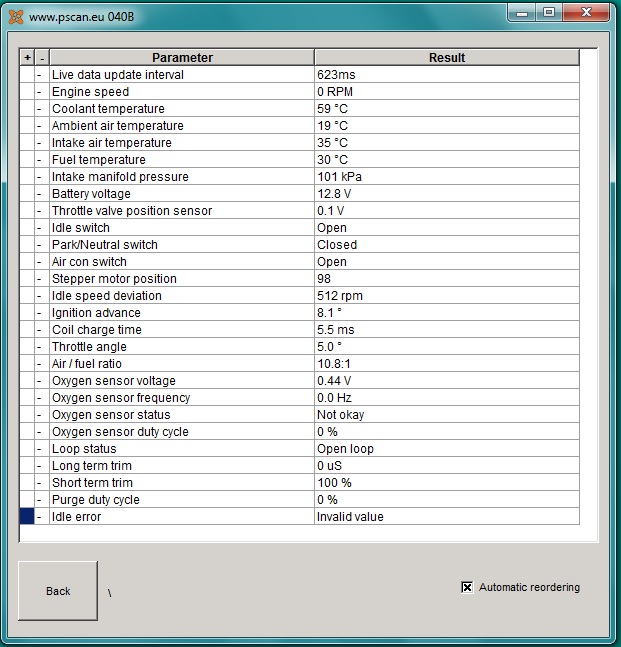This screenshot has width=621, height=647.
Task: Select the Oxygen sensor status parameter
Action: click(x=182, y=415)
